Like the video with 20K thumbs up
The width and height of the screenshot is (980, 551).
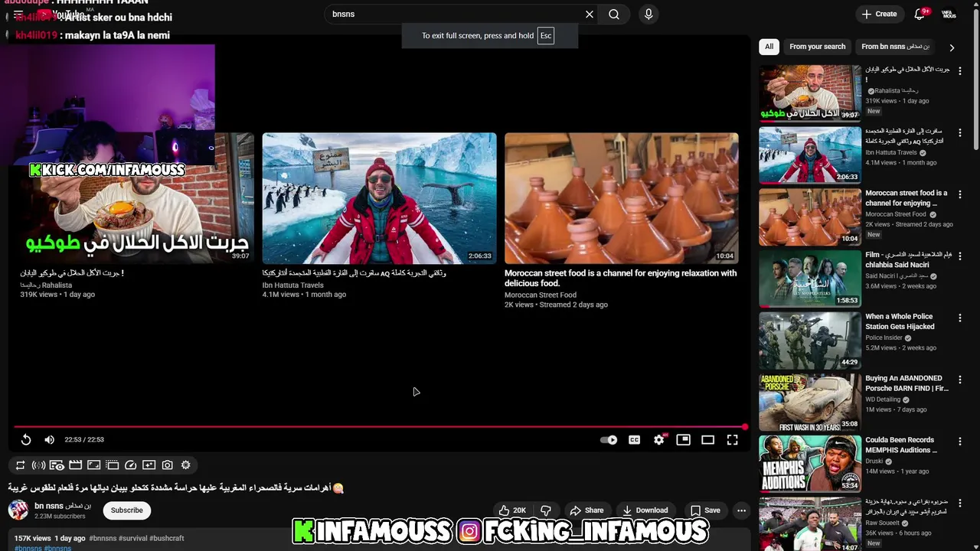point(512,510)
